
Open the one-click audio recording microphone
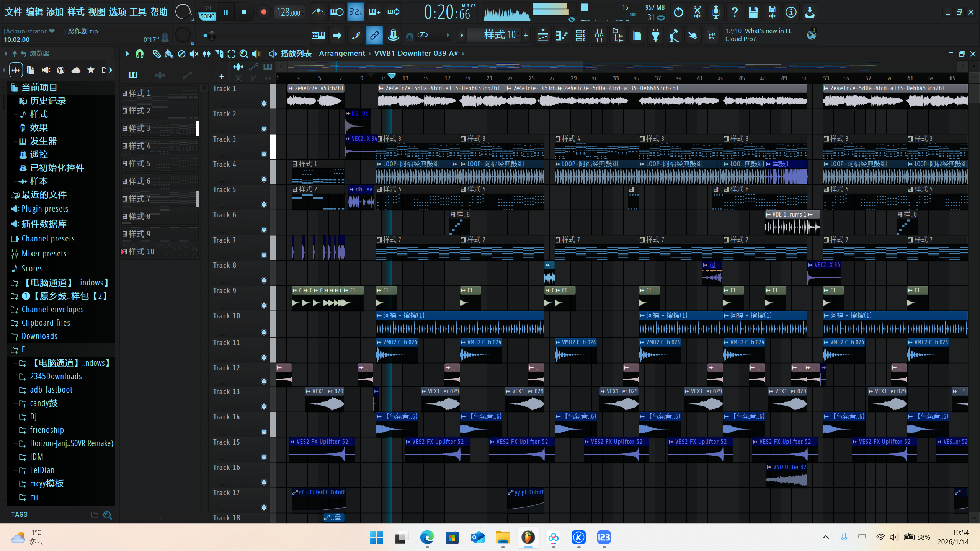[x=715, y=12]
